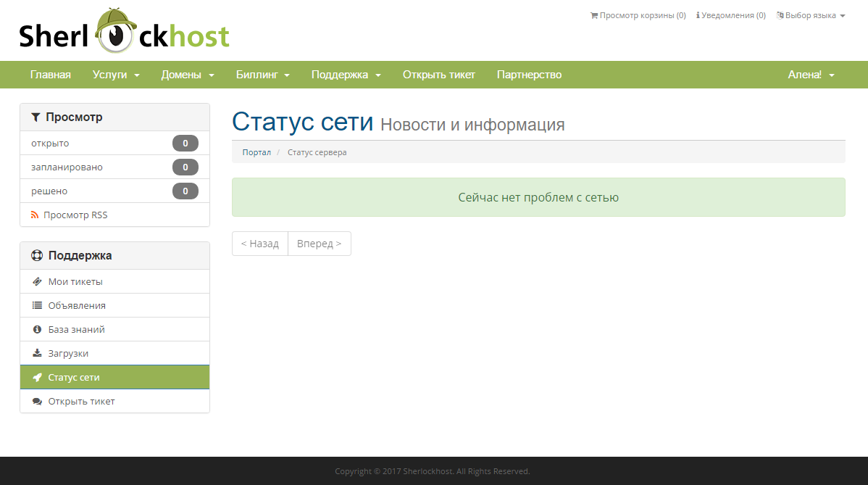Go to Главная in the navigation bar
Image resolution: width=868 pixels, height=485 pixels.
tap(51, 75)
